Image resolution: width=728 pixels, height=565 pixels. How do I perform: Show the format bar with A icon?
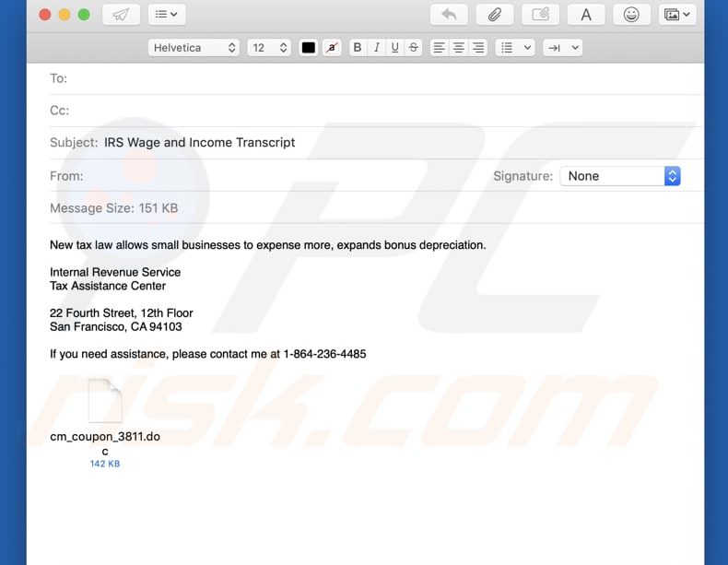[586, 15]
